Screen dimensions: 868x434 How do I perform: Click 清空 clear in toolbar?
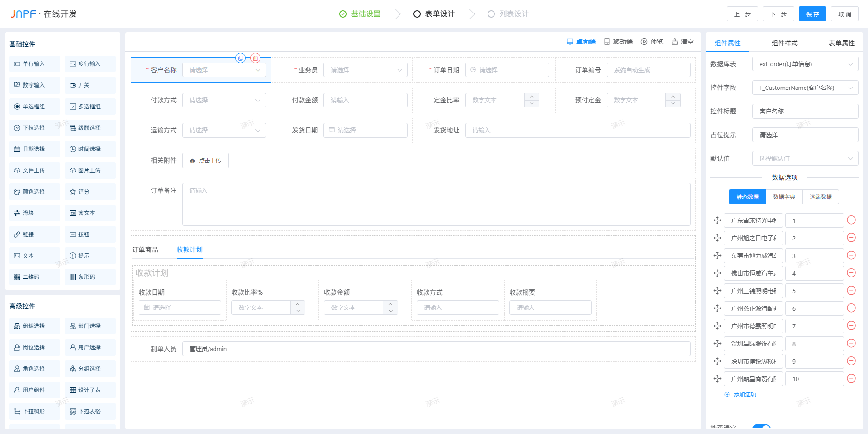pos(683,42)
